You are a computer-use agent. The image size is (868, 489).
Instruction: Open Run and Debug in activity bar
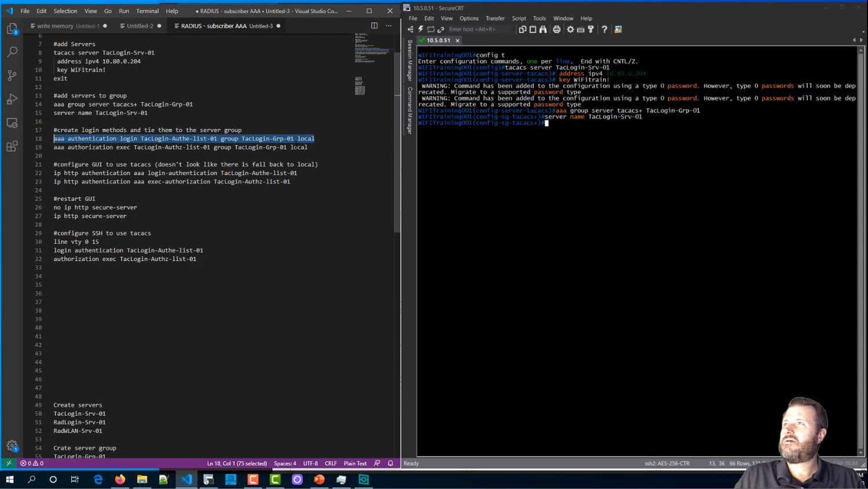[12, 99]
